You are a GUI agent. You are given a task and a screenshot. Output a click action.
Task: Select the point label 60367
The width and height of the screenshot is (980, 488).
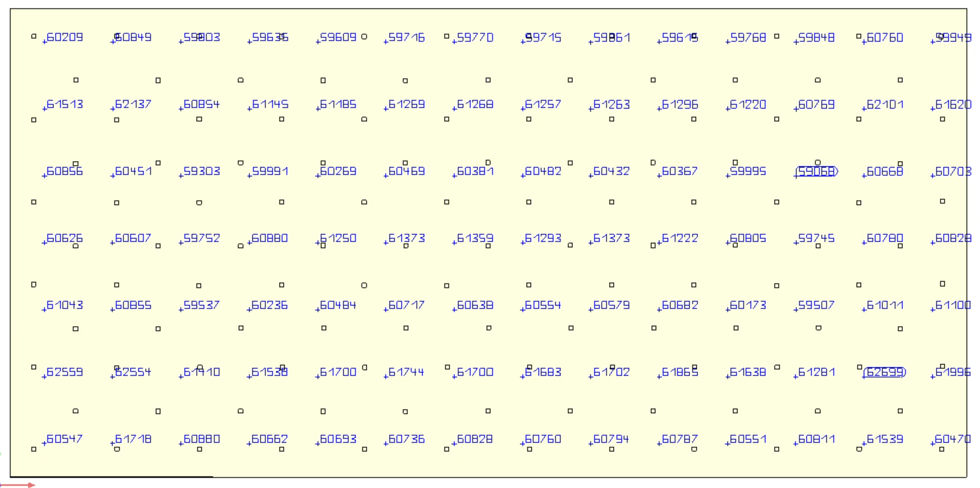click(x=680, y=171)
